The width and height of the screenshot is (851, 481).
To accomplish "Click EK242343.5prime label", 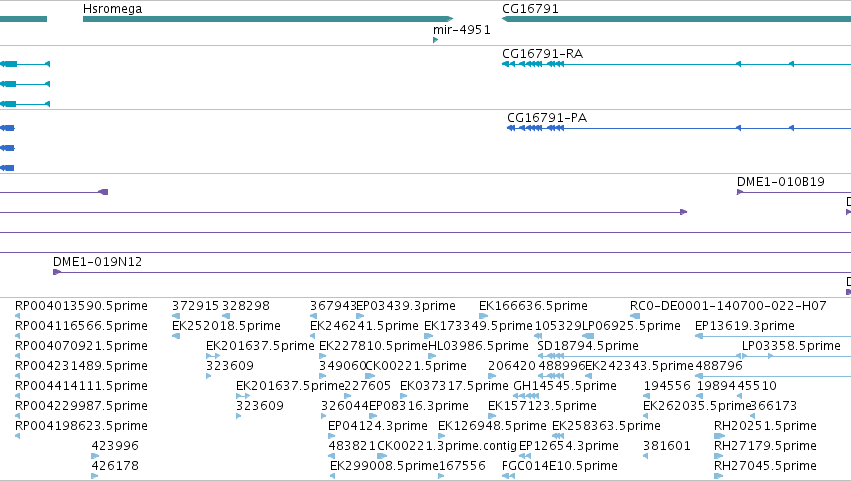I will 639,366.
